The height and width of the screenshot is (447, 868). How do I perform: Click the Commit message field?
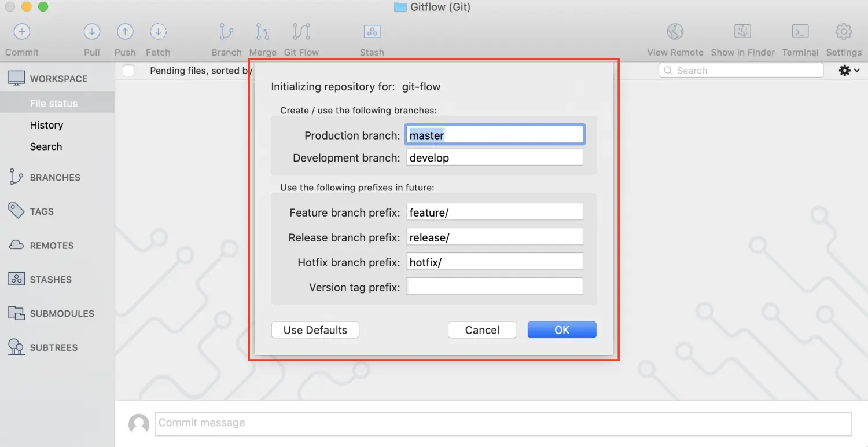coord(503,423)
